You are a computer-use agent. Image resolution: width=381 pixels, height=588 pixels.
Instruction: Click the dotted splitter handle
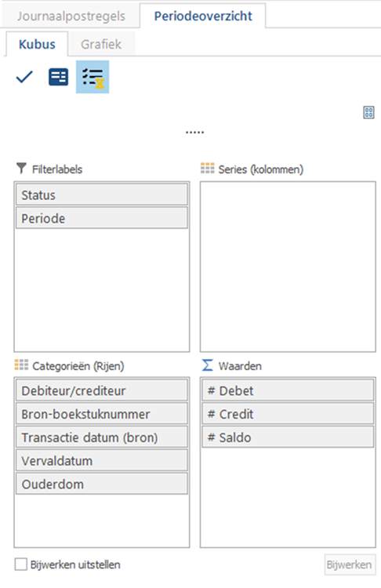(x=194, y=132)
